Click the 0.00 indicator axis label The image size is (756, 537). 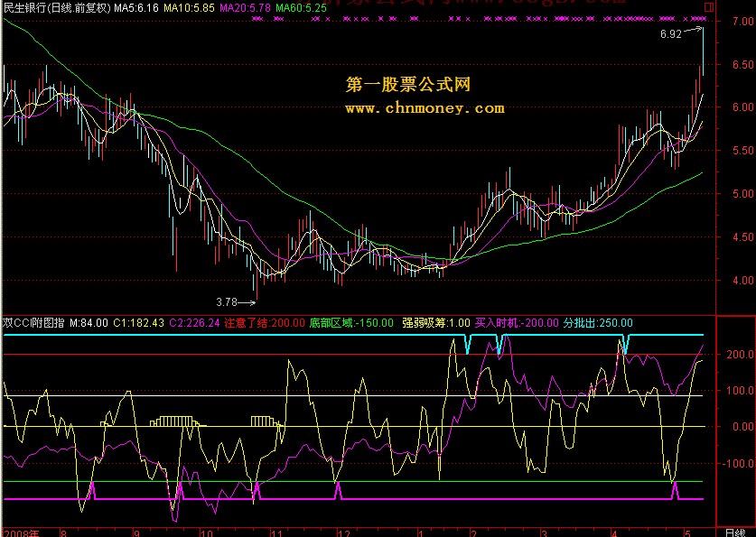[742, 427]
